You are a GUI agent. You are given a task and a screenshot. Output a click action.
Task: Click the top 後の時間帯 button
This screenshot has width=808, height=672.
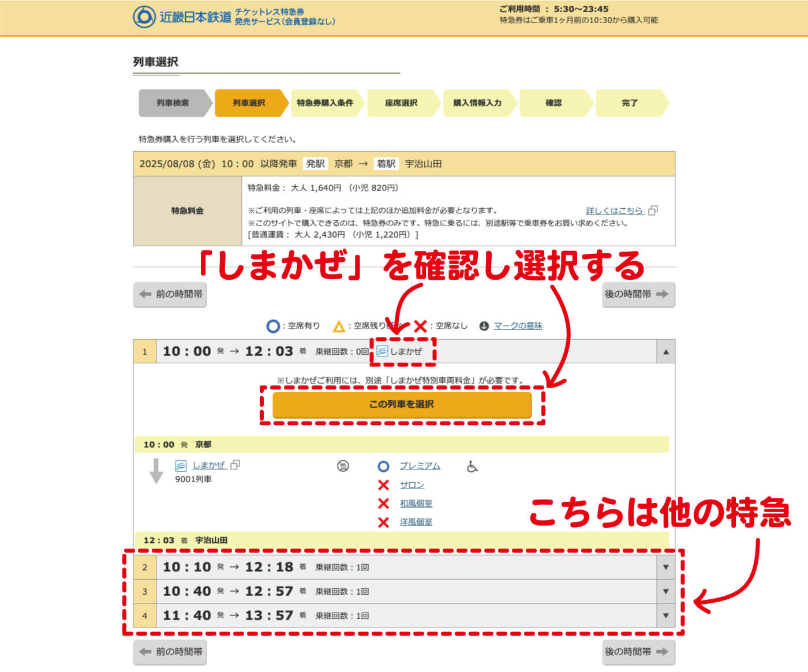point(638,295)
